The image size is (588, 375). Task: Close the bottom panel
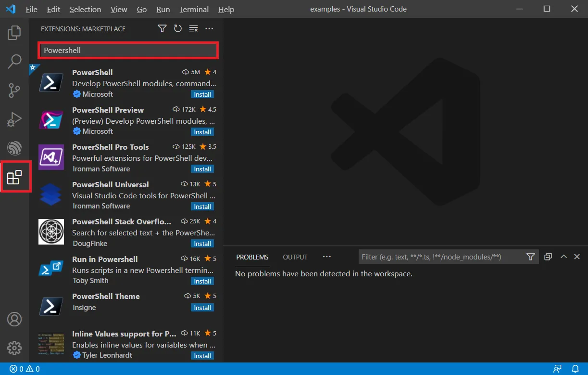[577, 257]
